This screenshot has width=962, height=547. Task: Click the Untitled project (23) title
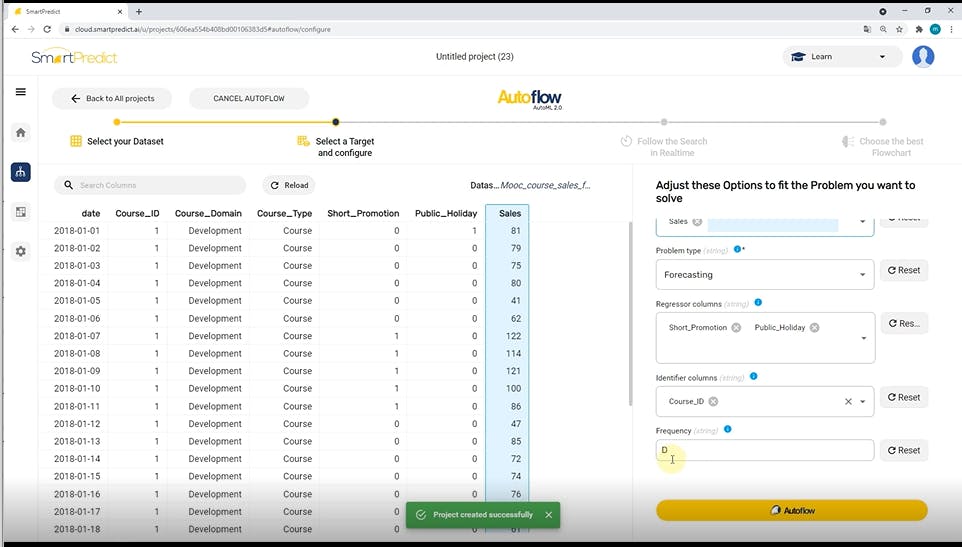pos(475,56)
